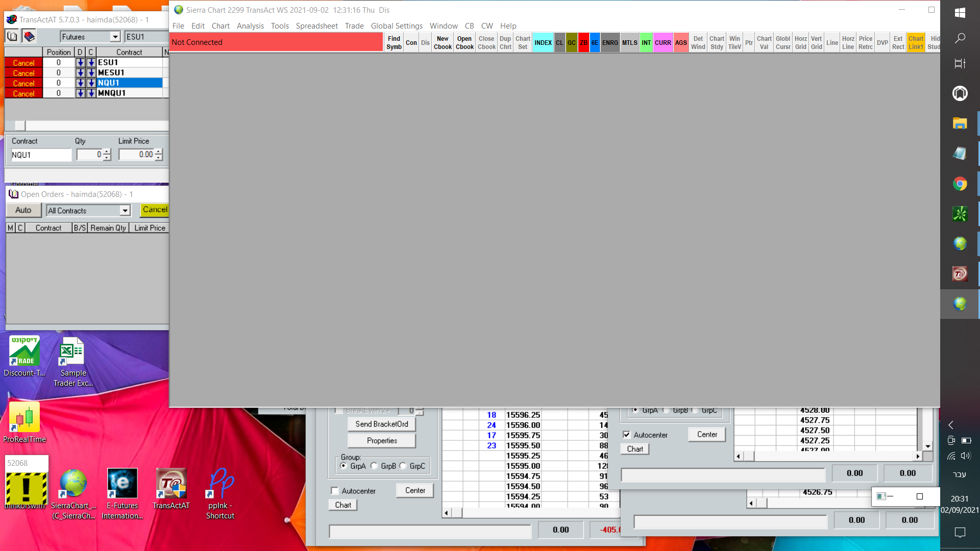
Task: Increase Qty with the up stepper
Action: (107, 152)
